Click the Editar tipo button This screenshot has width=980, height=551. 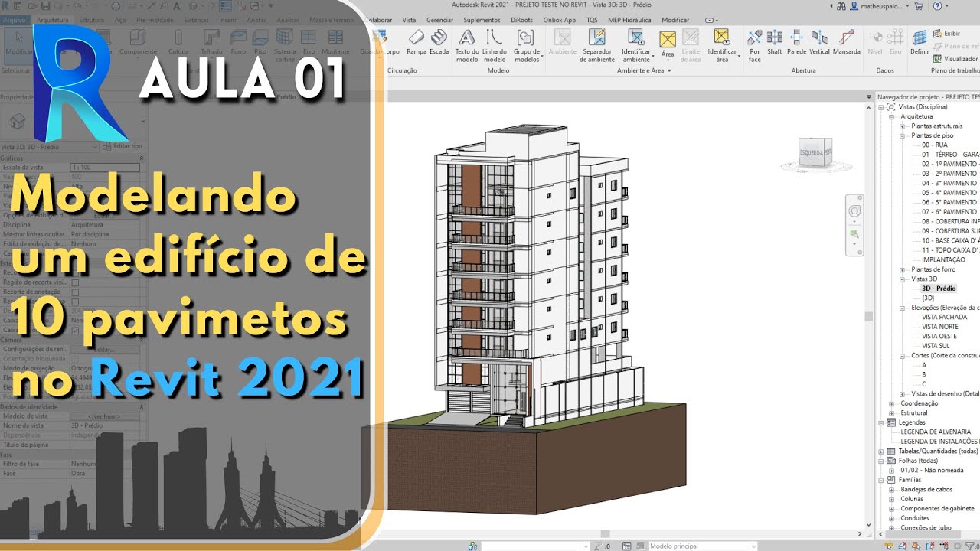tap(121, 146)
